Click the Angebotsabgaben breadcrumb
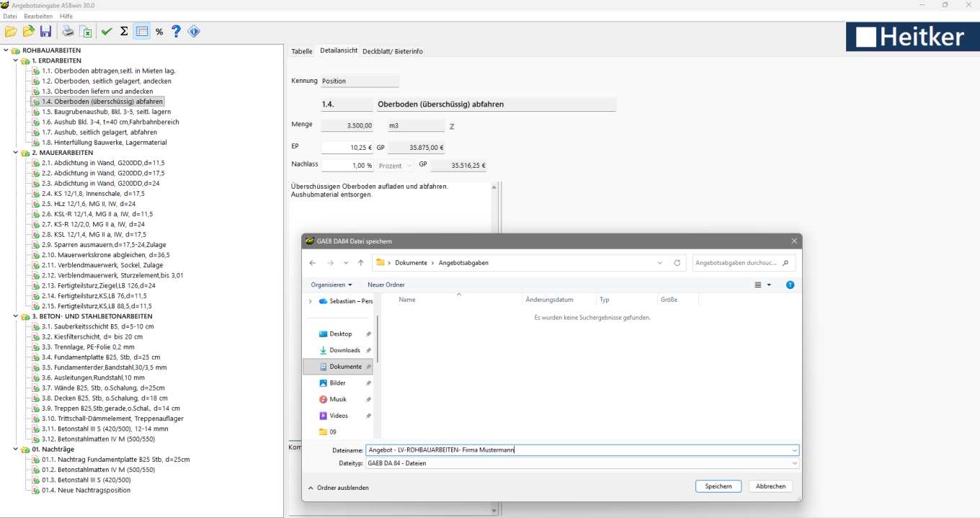Screen dimensions: 980x518 pyautogui.click(x=465, y=263)
